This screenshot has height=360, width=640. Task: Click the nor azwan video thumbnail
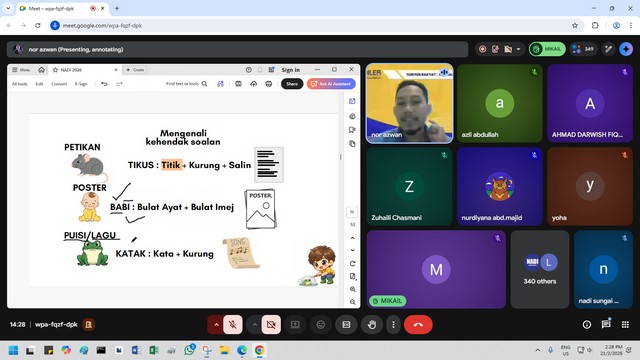[x=409, y=103]
